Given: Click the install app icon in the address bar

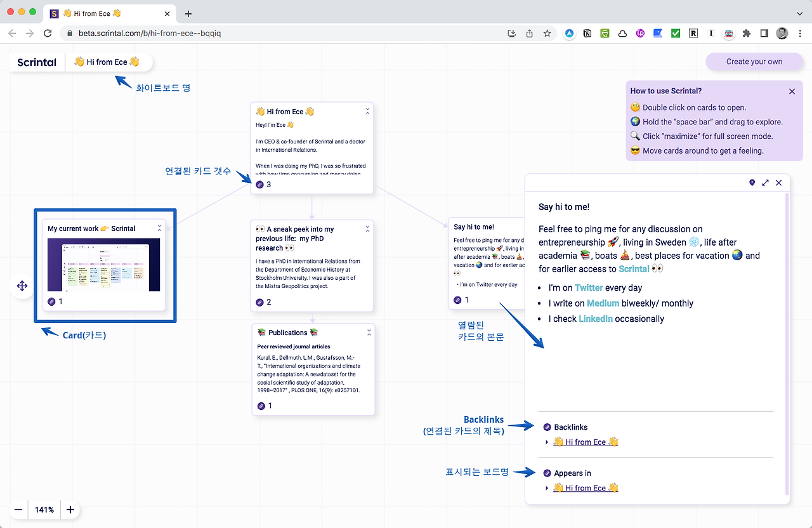Looking at the screenshot, I should [512, 34].
